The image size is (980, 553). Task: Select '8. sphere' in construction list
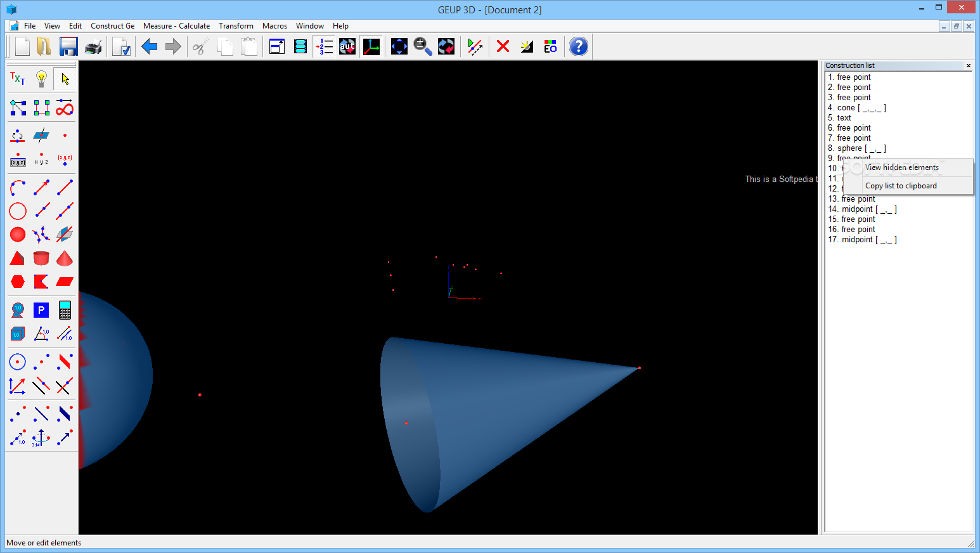point(857,148)
